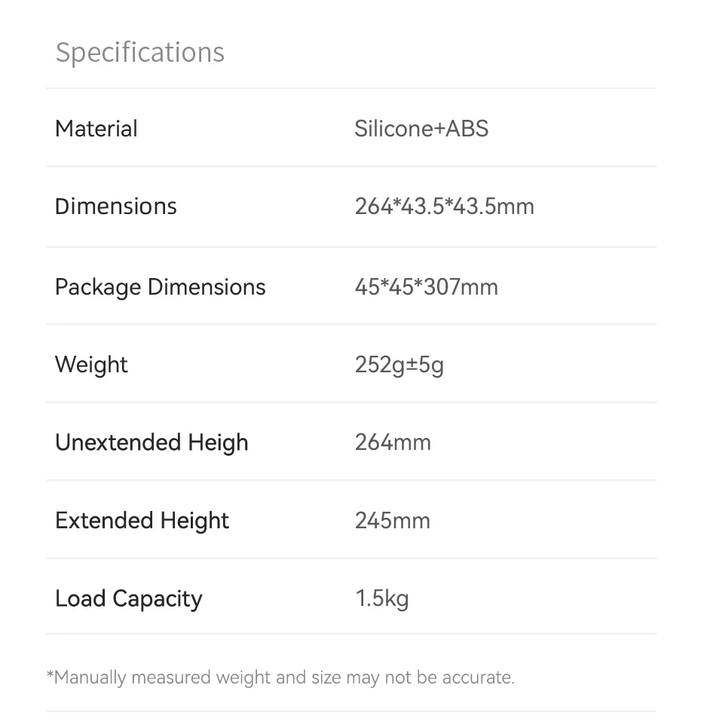Viewport: 701px width, 728px height.
Task: Select the Weight label
Action: 91,365
